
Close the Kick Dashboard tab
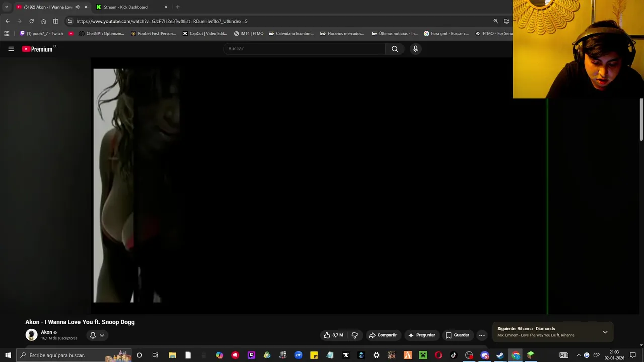pyautogui.click(x=166, y=7)
